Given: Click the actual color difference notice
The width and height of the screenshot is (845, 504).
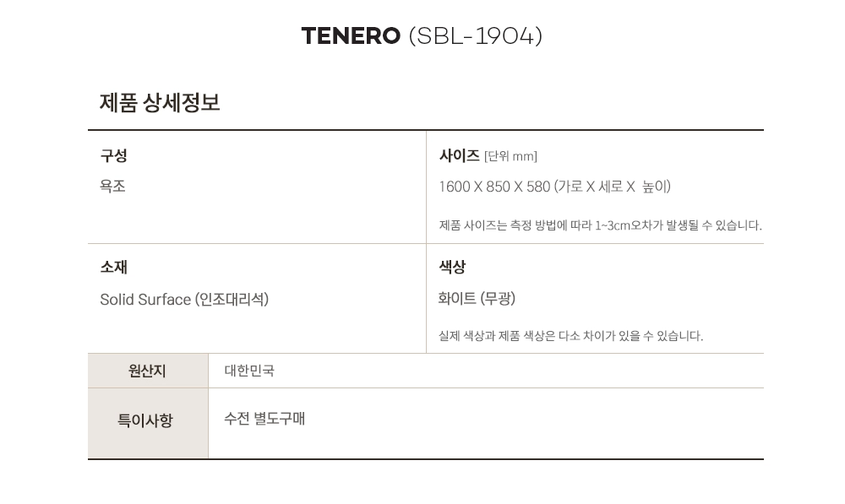Looking at the screenshot, I should point(570,336).
